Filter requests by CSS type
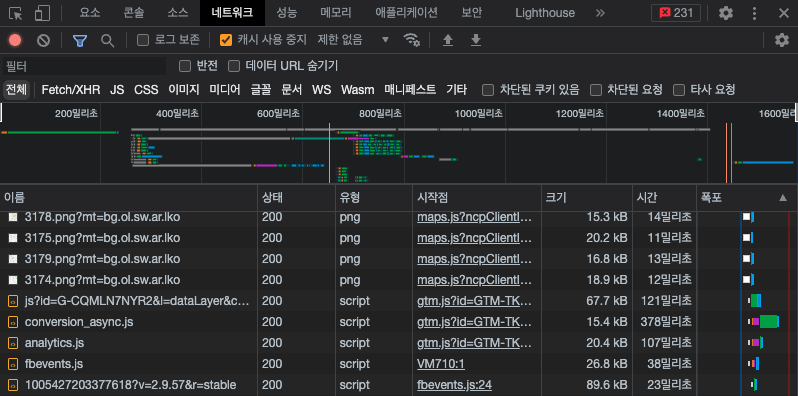 click(x=146, y=90)
